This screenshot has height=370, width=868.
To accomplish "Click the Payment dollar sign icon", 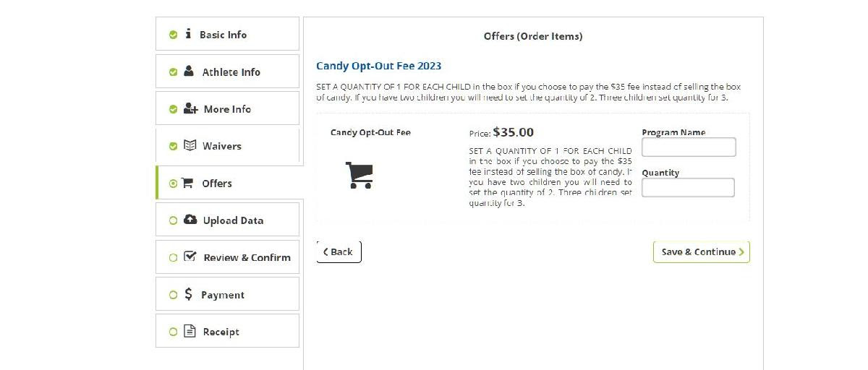I will 189,294.
